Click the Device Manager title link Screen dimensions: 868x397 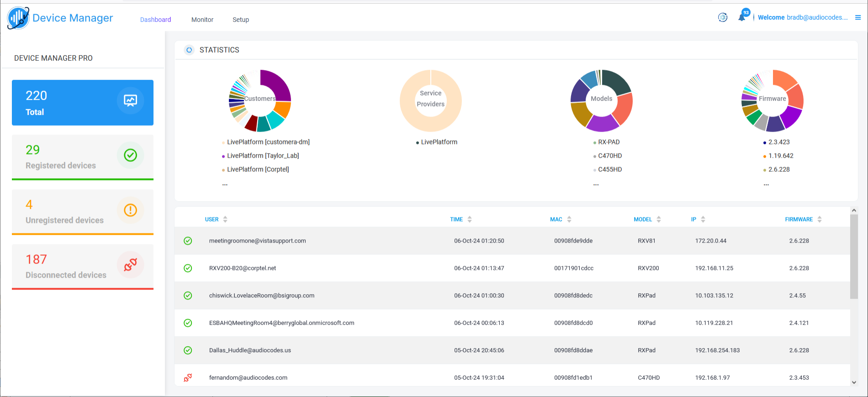(x=73, y=18)
